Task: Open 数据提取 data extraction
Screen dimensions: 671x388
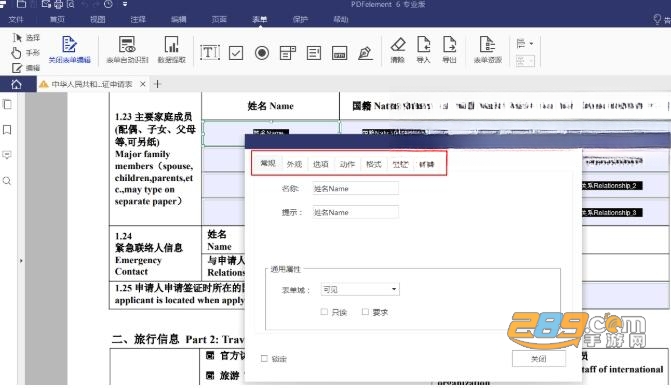Action: [x=172, y=50]
